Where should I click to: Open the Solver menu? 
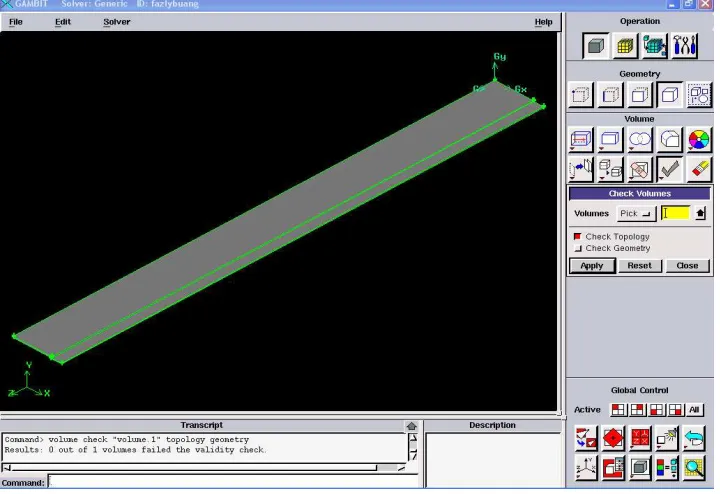(117, 22)
